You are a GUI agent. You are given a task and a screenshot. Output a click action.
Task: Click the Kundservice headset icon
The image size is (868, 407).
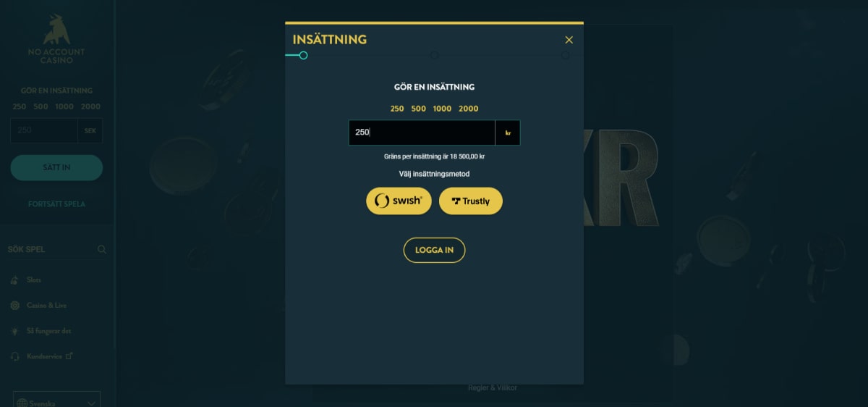pyautogui.click(x=15, y=356)
